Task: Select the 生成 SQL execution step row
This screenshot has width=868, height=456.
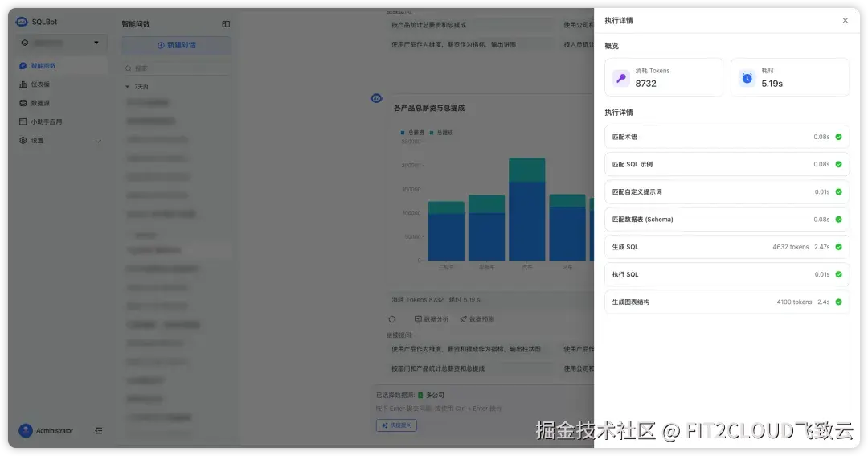Action: tap(727, 247)
